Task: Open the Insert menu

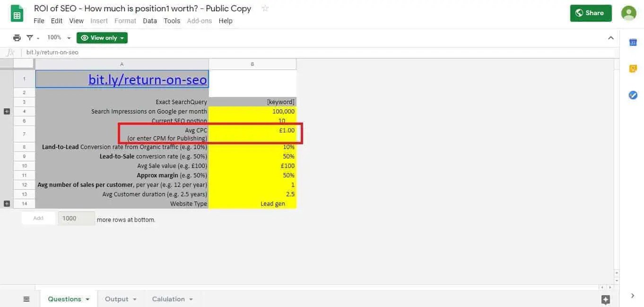Action: 99,21
